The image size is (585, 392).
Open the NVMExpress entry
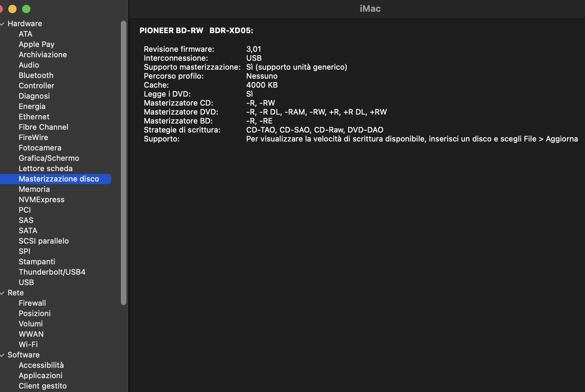pos(41,199)
